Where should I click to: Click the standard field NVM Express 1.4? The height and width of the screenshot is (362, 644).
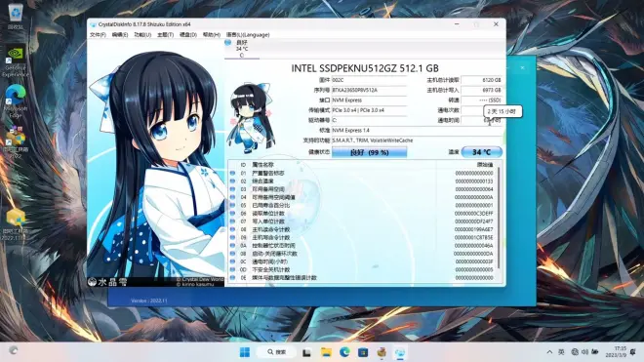417,130
